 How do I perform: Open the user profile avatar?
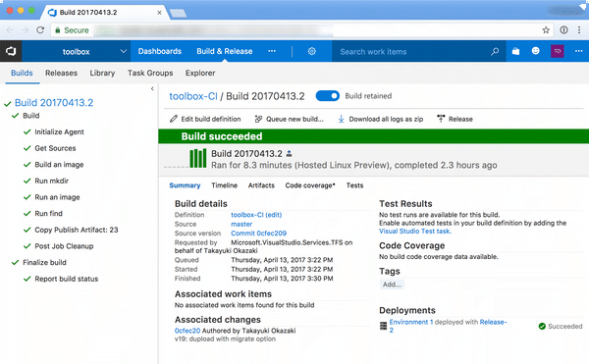[557, 51]
